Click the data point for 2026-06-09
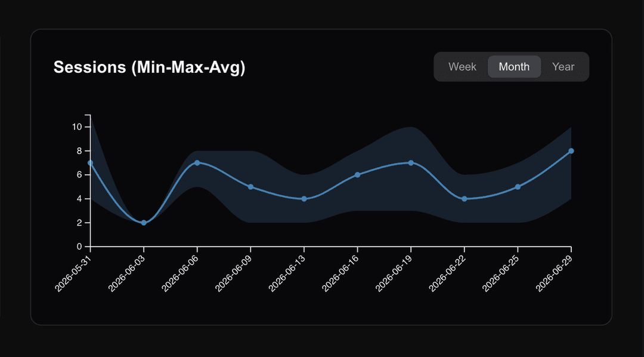 tap(250, 187)
